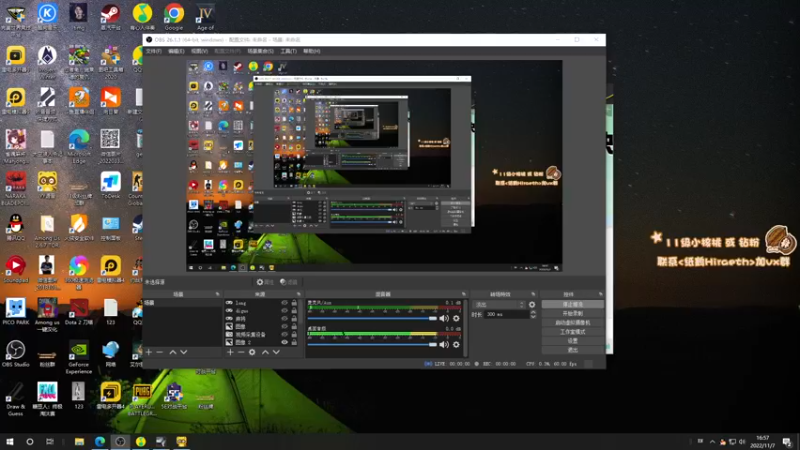Open GeForce Experience desktop shortcut
800x450 pixels.
tap(79, 357)
